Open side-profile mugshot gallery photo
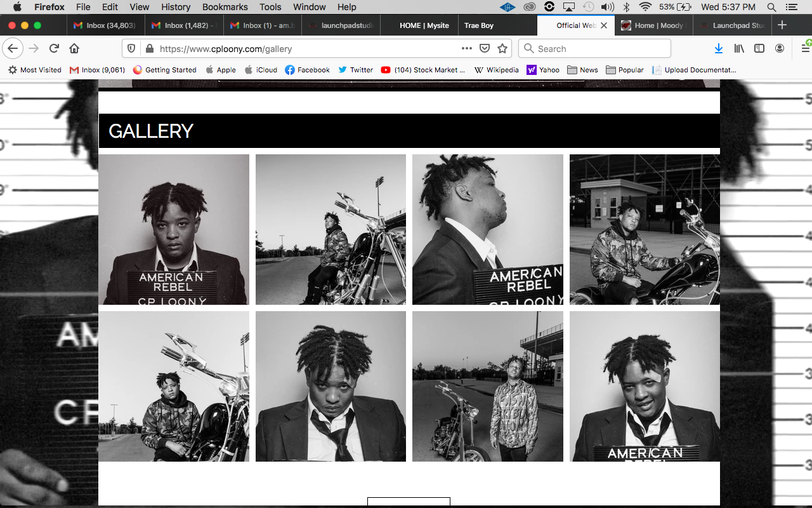Screen dimensions: 812x508 click(x=488, y=229)
